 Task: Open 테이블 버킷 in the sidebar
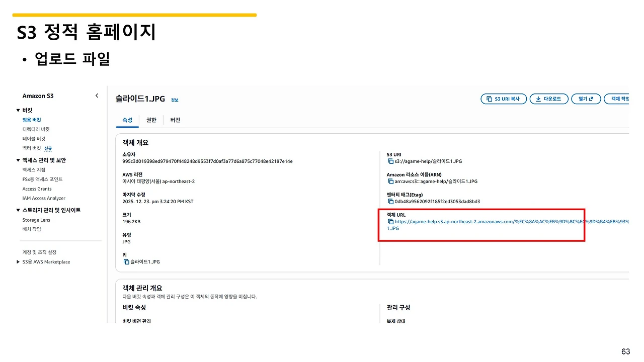pos(34,139)
